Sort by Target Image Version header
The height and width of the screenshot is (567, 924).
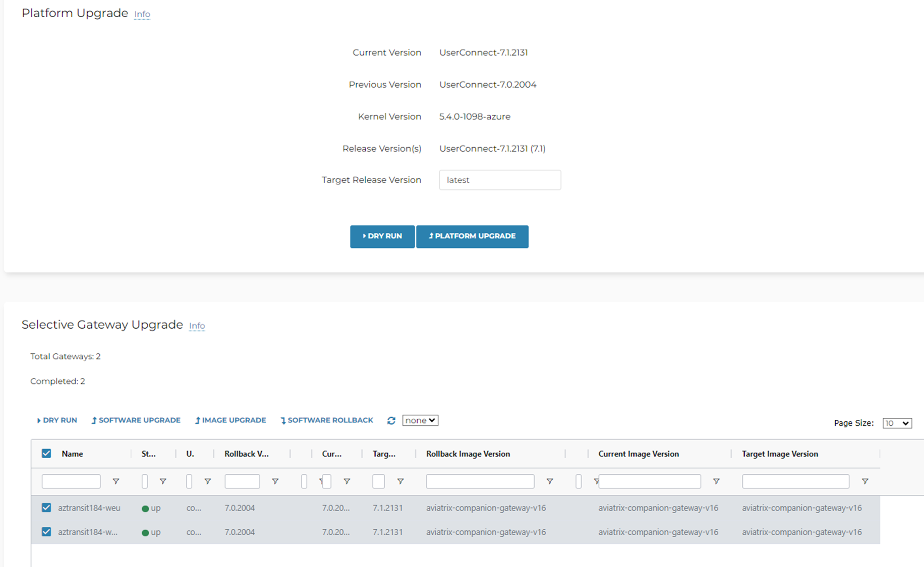coord(780,454)
